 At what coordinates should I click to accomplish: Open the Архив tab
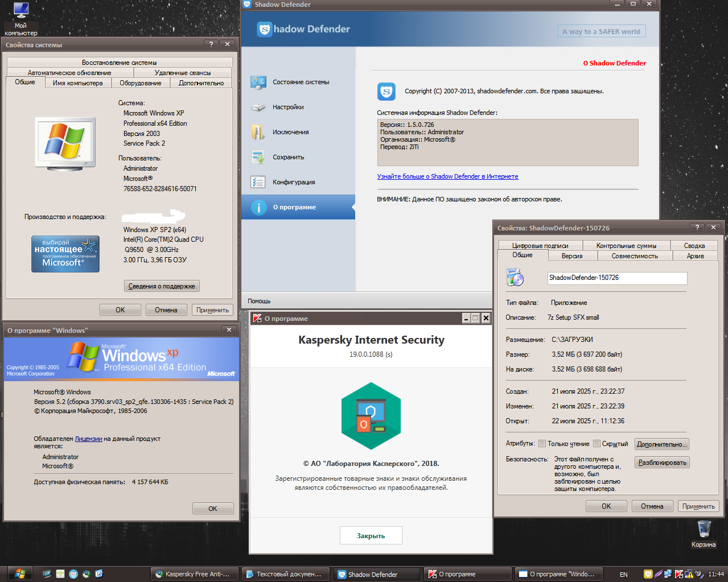[696, 256]
